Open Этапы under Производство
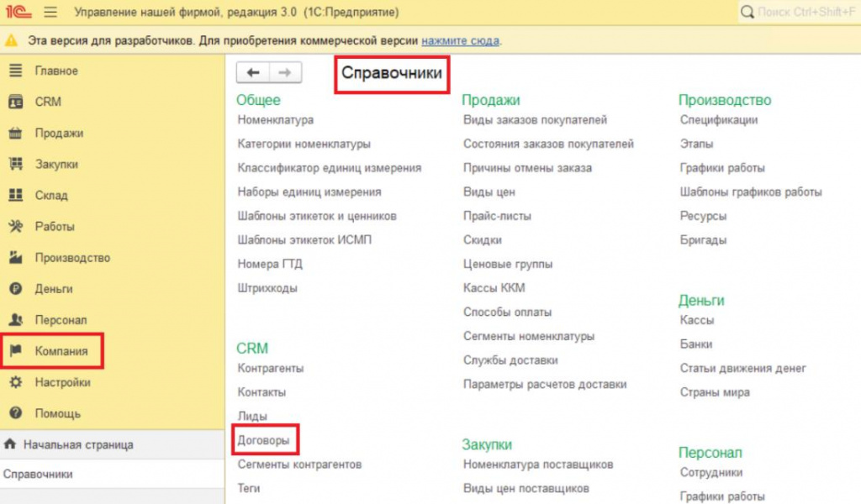This screenshot has width=861, height=504. 696,144
